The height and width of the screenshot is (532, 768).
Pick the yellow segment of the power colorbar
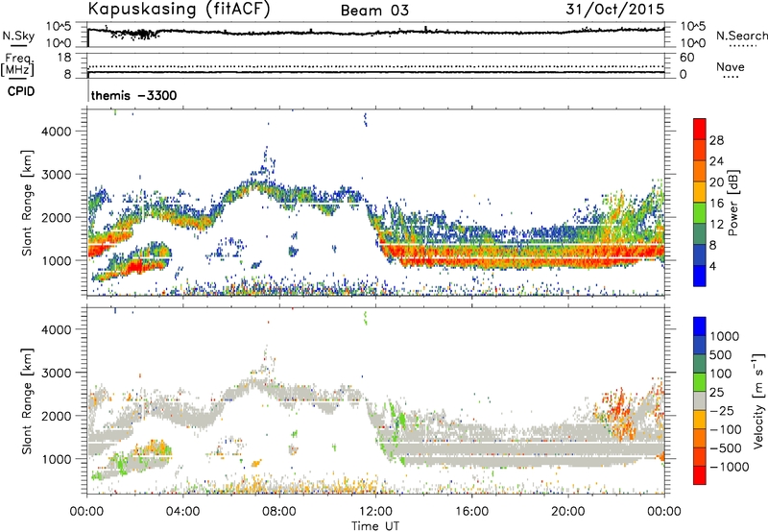click(700, 192)
